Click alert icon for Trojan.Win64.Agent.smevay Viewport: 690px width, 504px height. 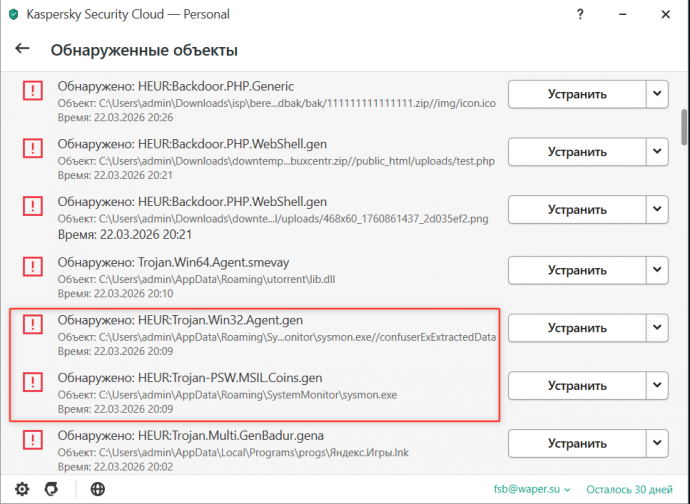point(33,266)
